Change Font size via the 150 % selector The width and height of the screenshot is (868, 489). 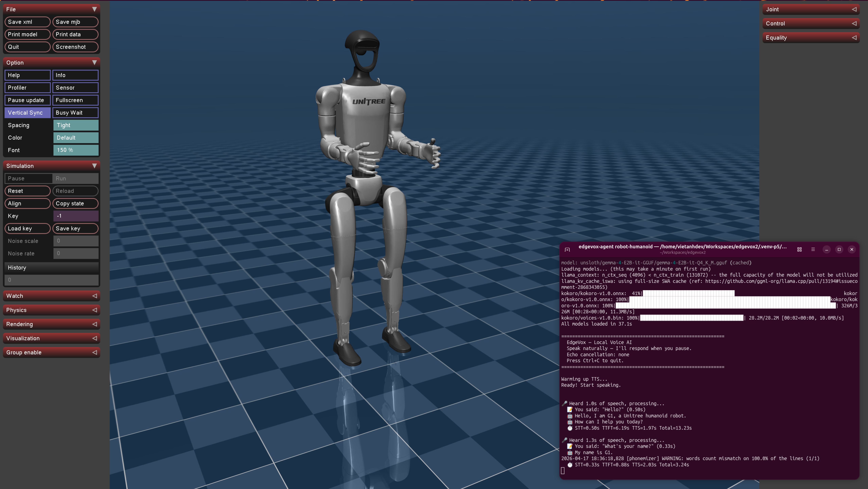pyautogui.click(x=76, y=150)
